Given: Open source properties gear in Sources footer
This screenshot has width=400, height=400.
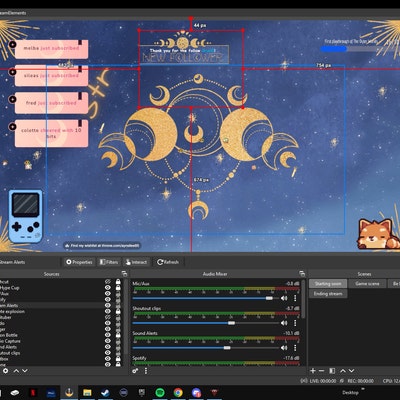Looking at the screenshot, I should coord(6,371).
